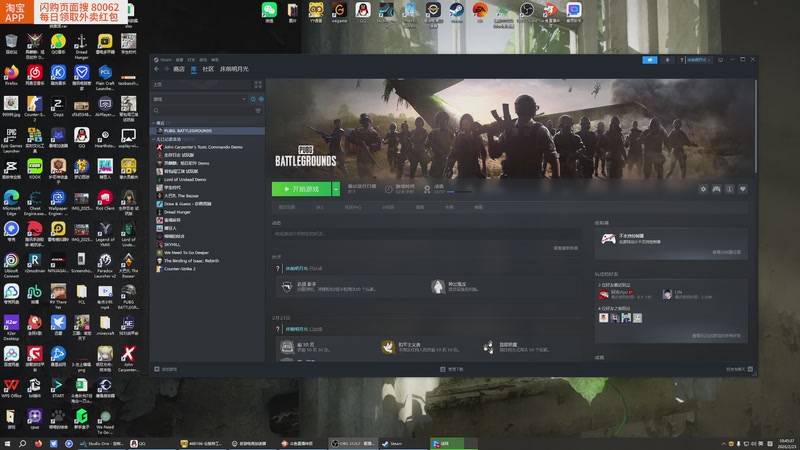This screenshot has width=800, height=450.
Task: Click the controller settings link in 控制器 panel
Action: 727,252
